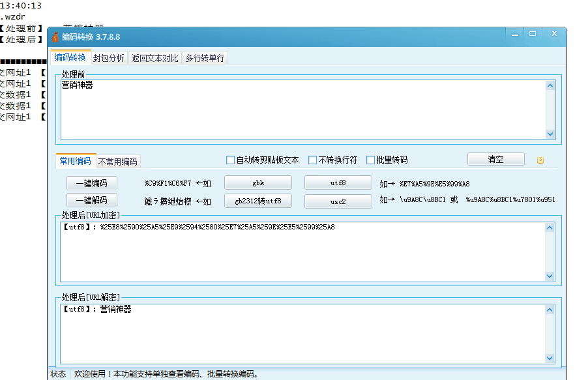
Task: Select the 不常用编码 tab
Action: pos(118,161)
